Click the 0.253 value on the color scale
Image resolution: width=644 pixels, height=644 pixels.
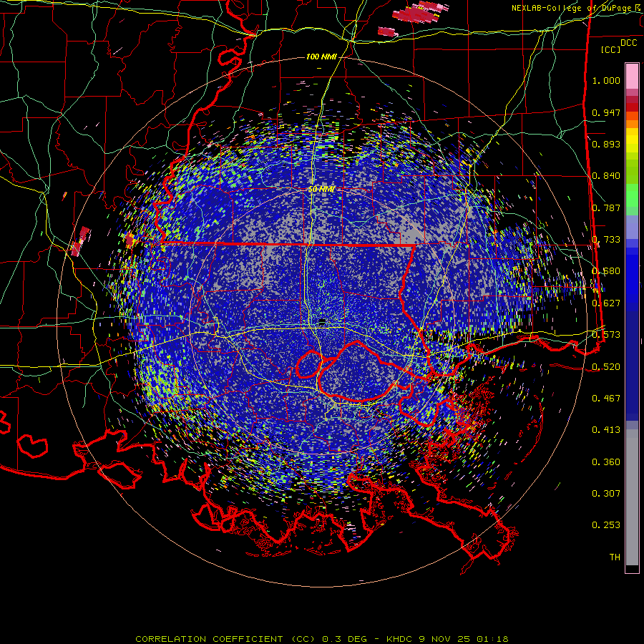coord(606,525)
